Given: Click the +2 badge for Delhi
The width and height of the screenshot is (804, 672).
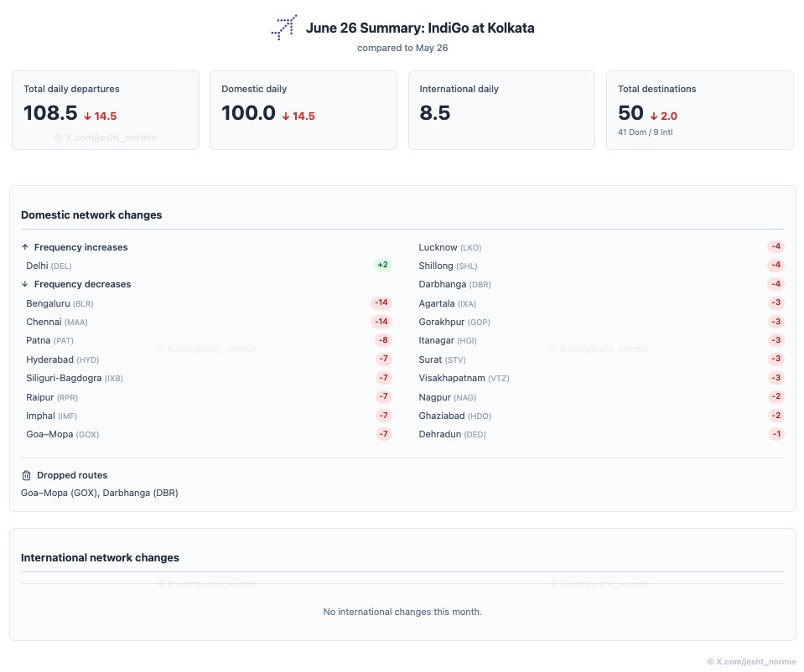Looking at the screenshot, I should (x=382, y=265).
